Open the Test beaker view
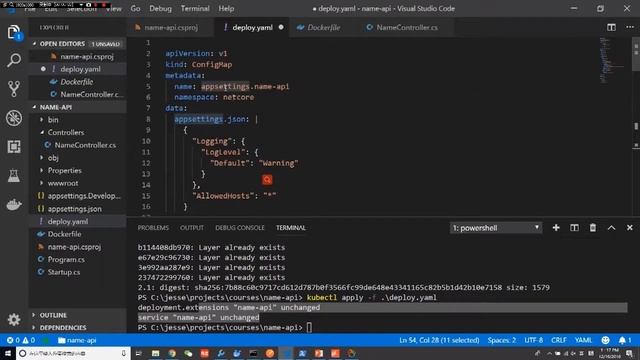 (x=13, y=176)
